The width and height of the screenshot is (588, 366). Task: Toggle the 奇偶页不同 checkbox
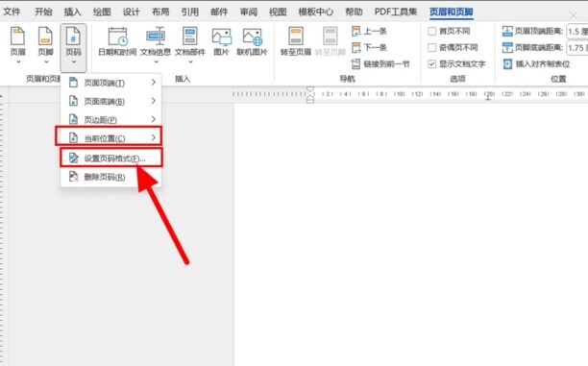click(432, 48)
